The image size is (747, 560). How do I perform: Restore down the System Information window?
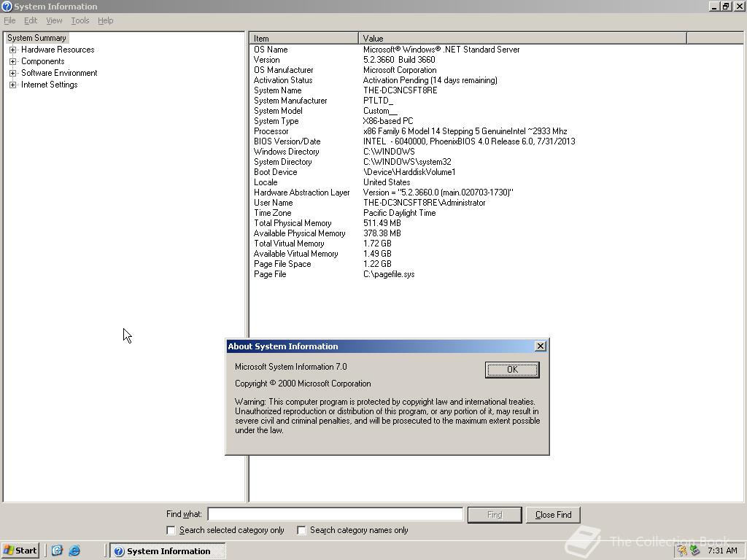point(726,7)
